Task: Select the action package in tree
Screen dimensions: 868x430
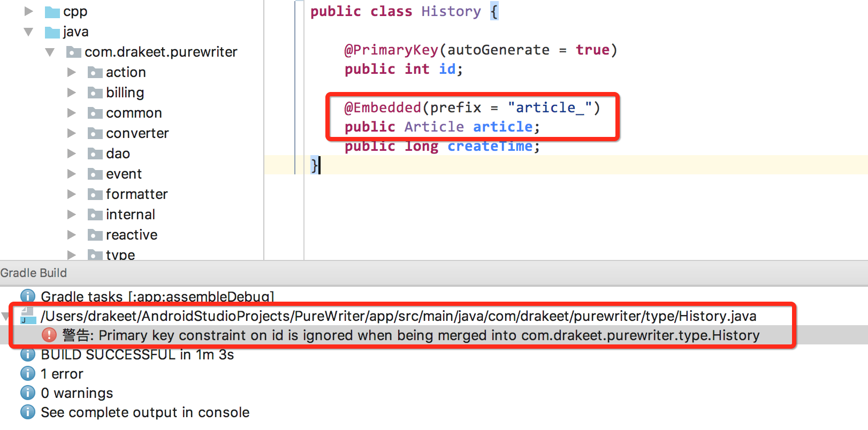Action: (126, 72)
